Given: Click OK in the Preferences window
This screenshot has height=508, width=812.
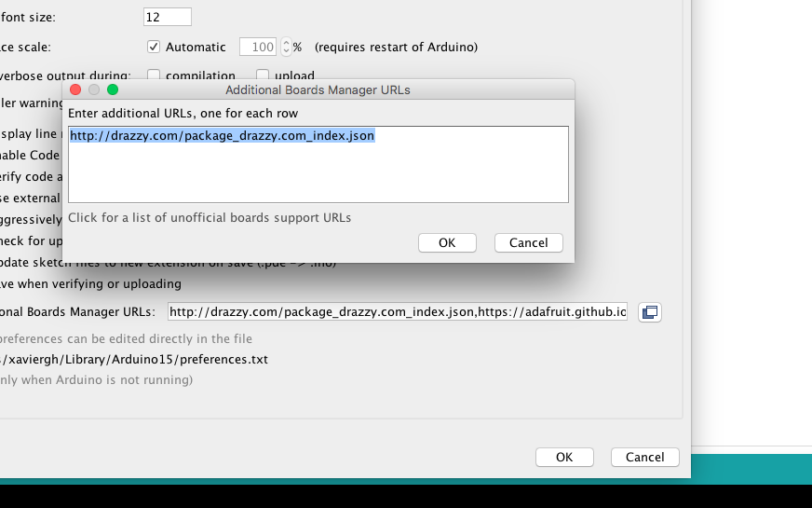Looking at the screenshot, I should [564, 457].
